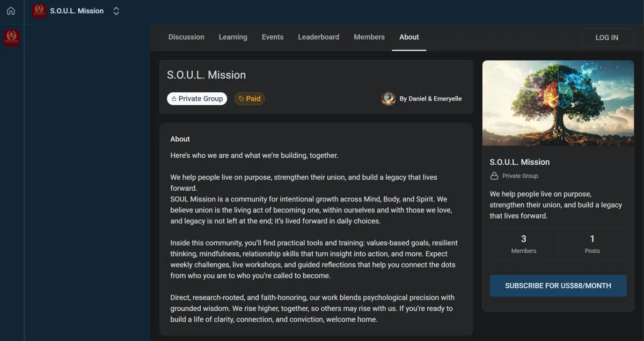
Task: View the Leaderboard tab
Action: click(318, 37)
